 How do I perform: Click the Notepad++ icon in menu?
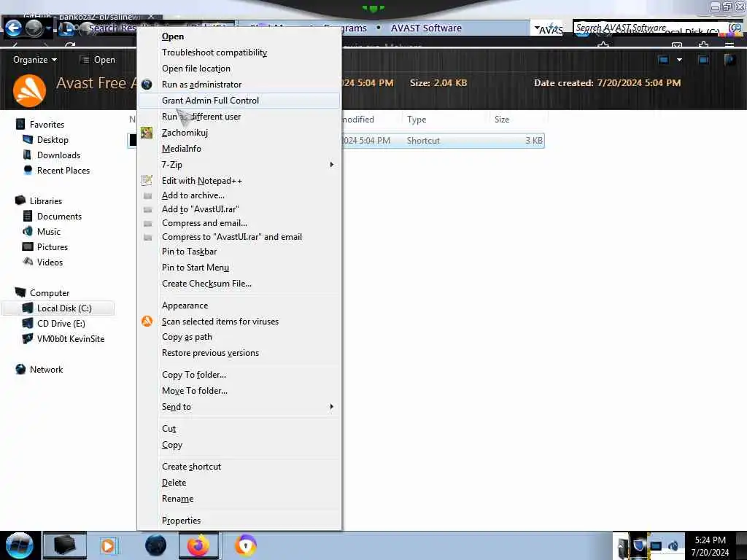(x=147, y=181)
